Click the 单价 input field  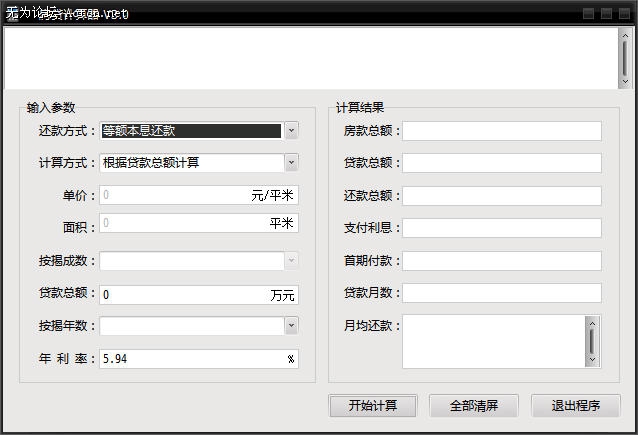175,196
